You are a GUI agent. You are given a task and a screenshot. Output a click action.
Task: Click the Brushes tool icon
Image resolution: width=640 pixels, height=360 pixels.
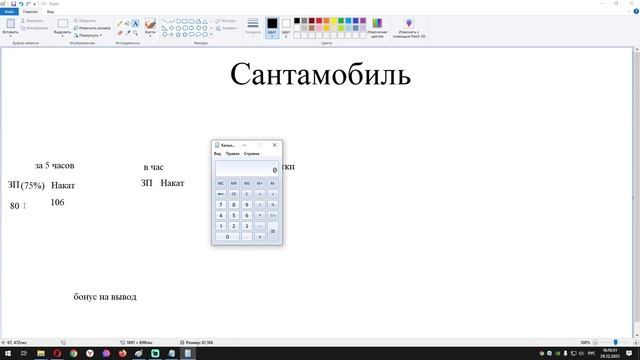coord(150,23)
